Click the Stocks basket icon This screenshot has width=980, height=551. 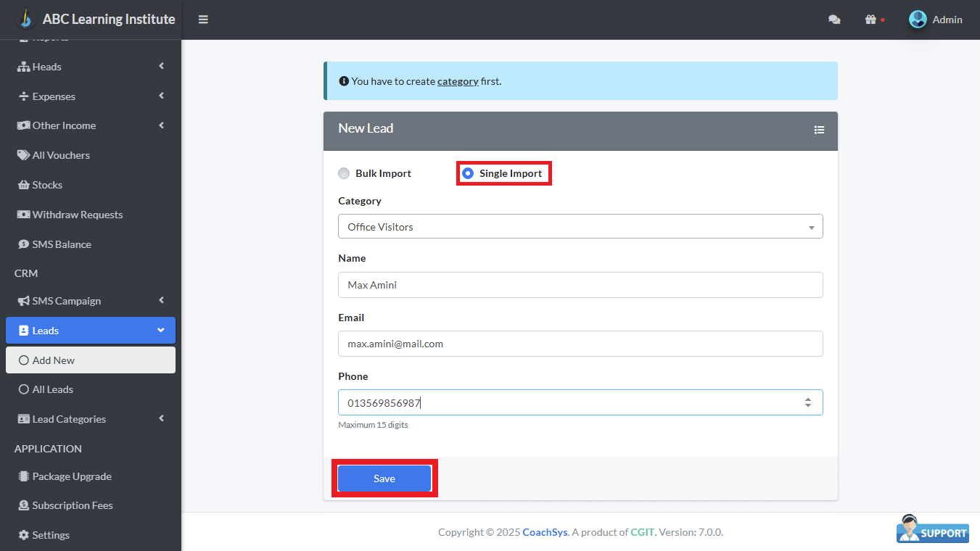point(23,185)
